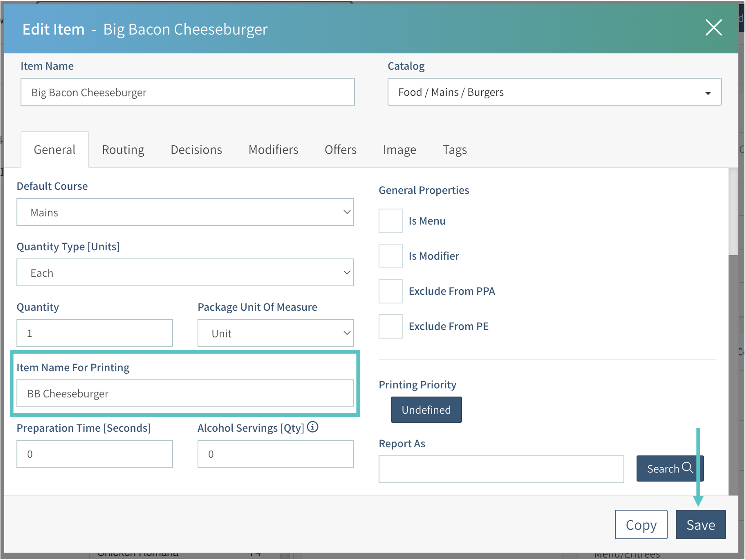Screen dimensions: 745x560
Task: Select the General tab
Action: coord(55,150)
